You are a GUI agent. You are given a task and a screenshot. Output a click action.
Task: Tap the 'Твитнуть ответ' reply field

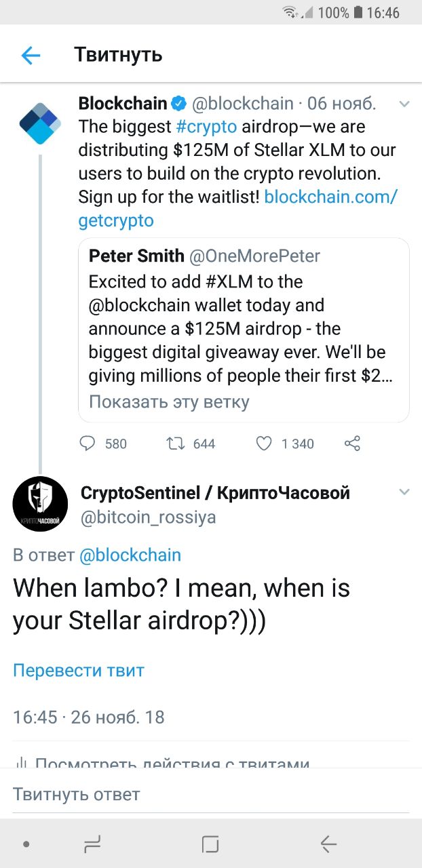pyautogui.click(x=211, y=794)
